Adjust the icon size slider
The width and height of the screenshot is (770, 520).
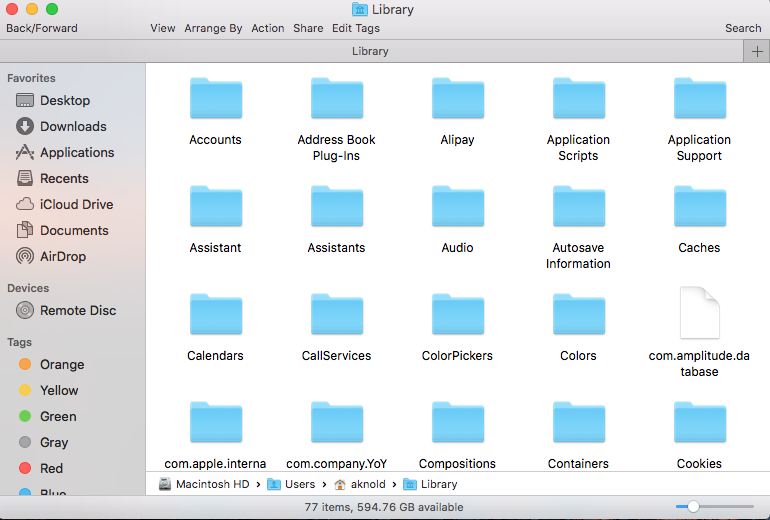pos(692,507)
